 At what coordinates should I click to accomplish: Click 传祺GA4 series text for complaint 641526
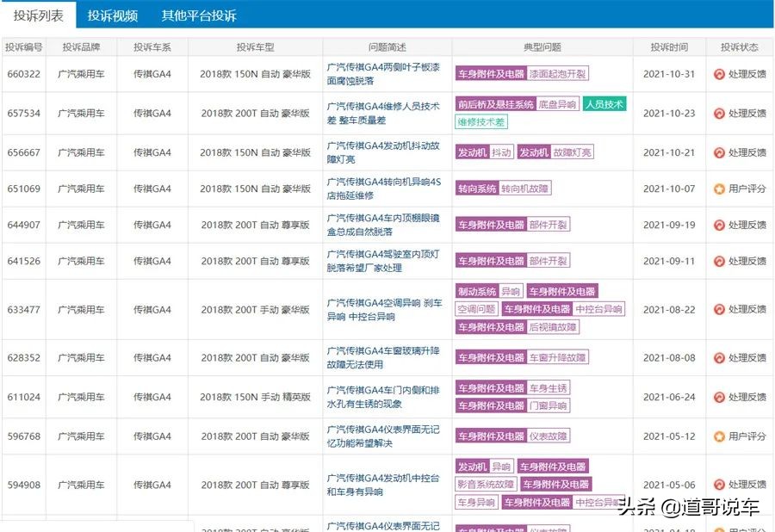point(150,260)
